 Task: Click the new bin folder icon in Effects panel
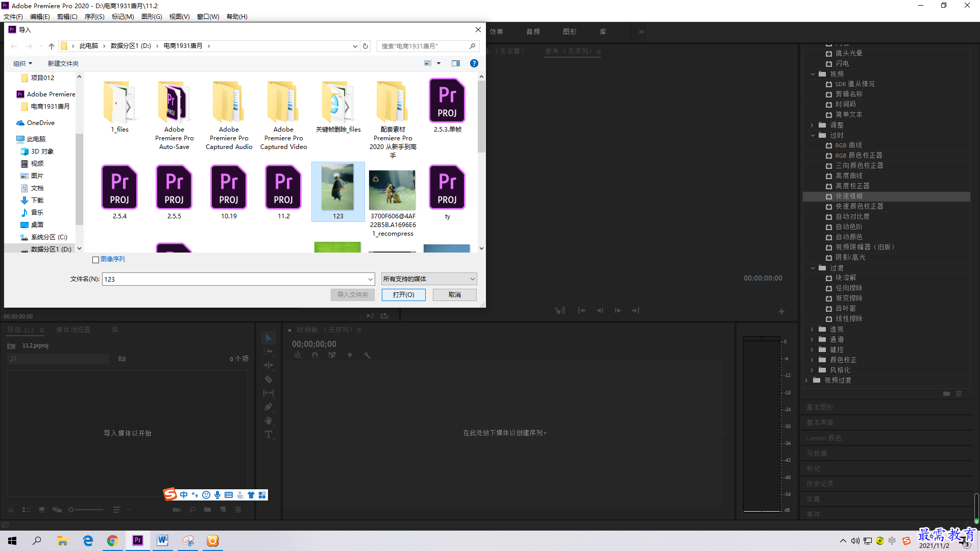(946, 393)
